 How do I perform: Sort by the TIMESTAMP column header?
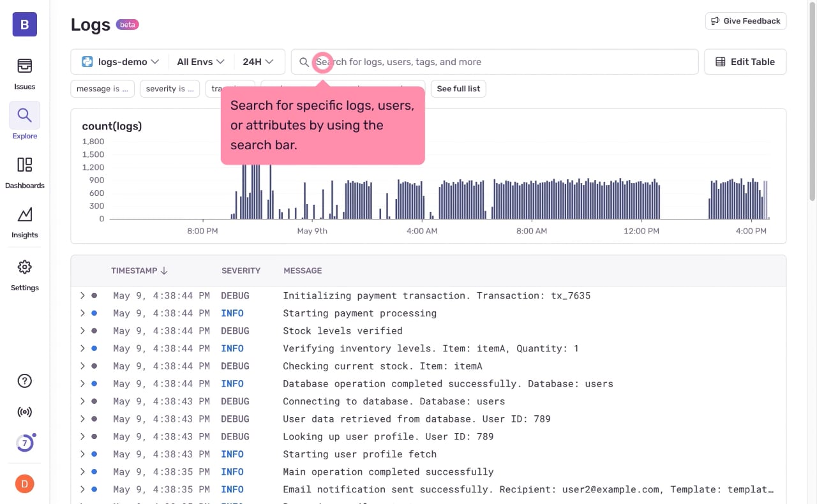pos(139,271)
